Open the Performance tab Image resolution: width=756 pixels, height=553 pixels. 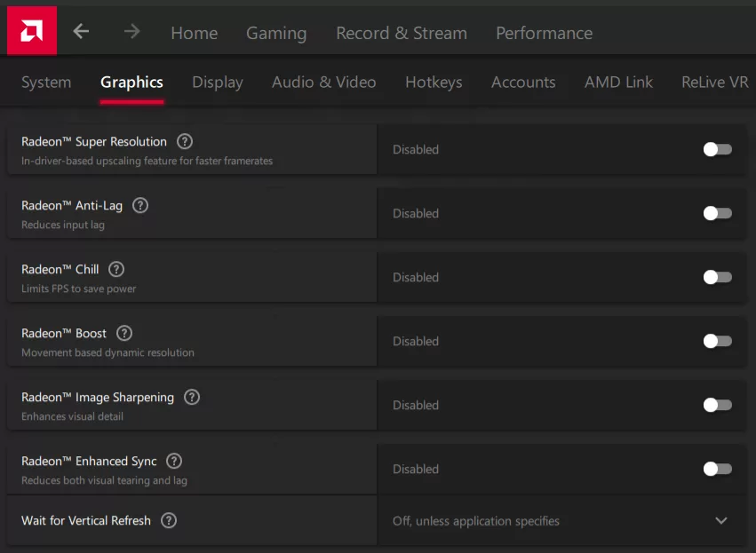point(545,33)
